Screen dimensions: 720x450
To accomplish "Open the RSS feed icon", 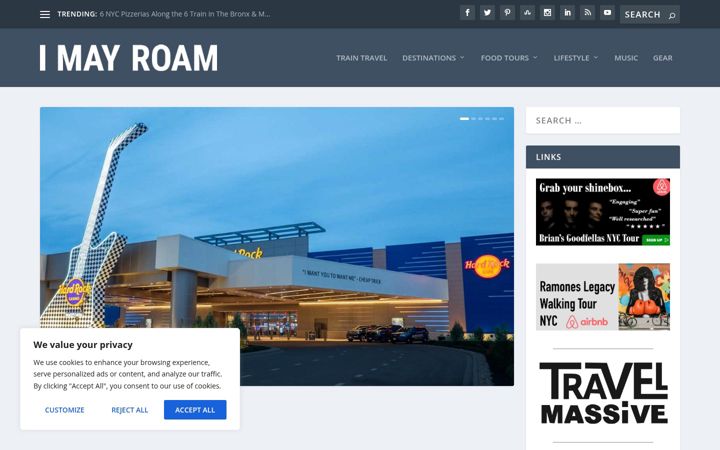I will (587, 12).
